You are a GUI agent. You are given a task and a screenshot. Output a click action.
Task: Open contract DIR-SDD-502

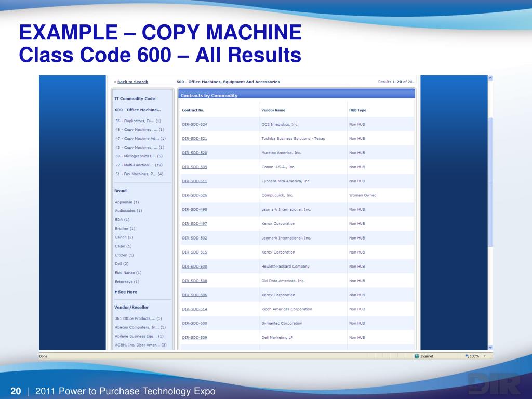coord(194,238)
